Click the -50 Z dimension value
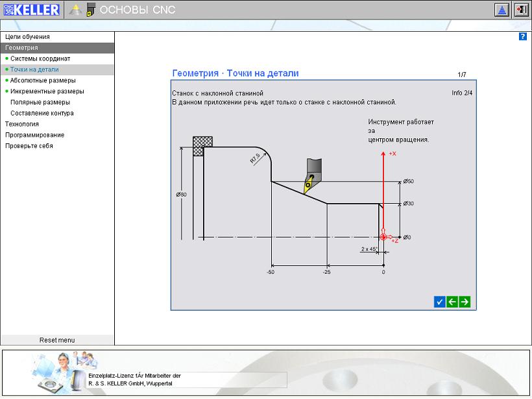Screen dimensions: 532x399 [271, 272]
